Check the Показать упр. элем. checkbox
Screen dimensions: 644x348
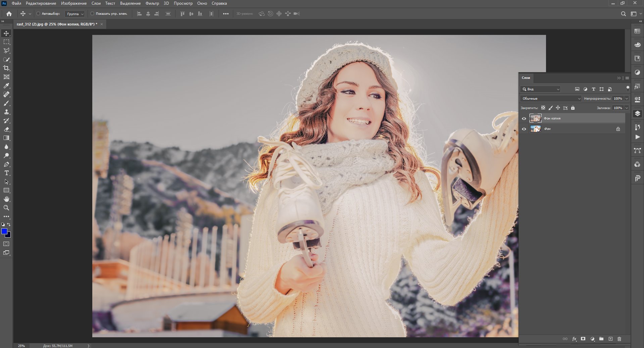click(92, 14)
